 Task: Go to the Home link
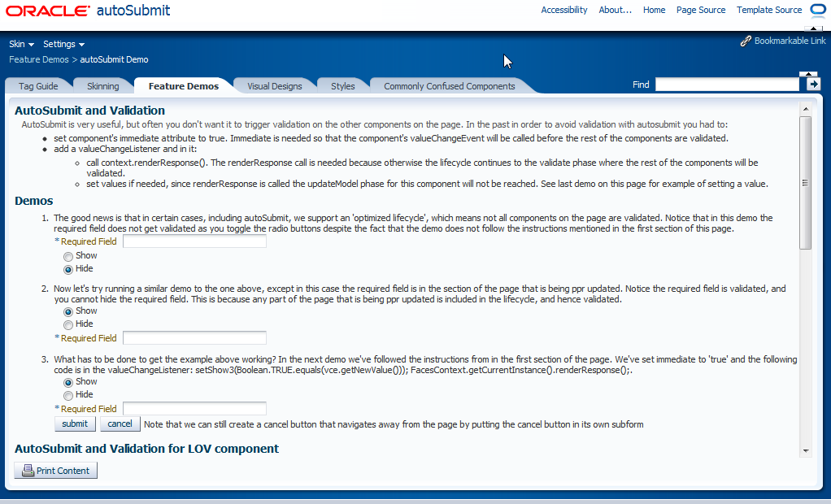pyautogui.click(x=654, y=10)
